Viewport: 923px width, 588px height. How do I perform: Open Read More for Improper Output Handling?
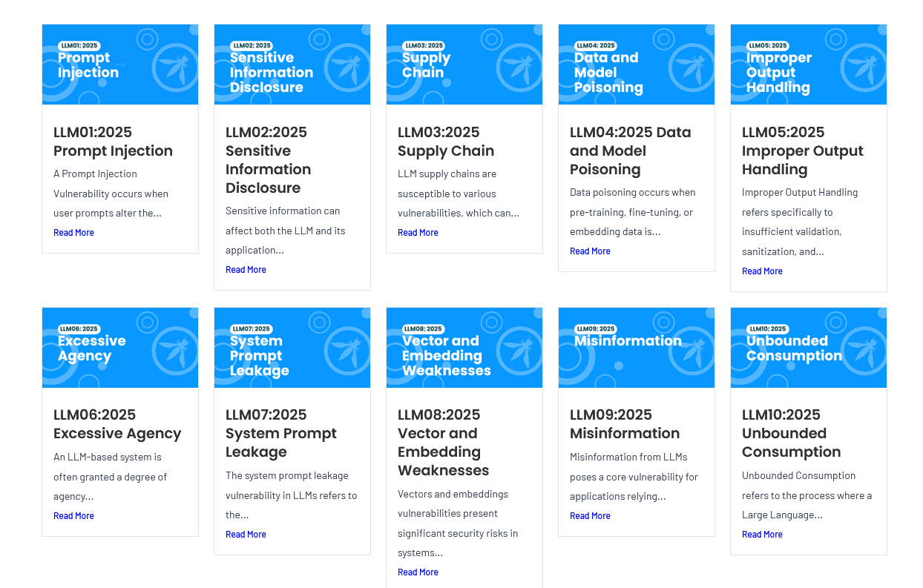pyautogui.click(x=762, y=271)
